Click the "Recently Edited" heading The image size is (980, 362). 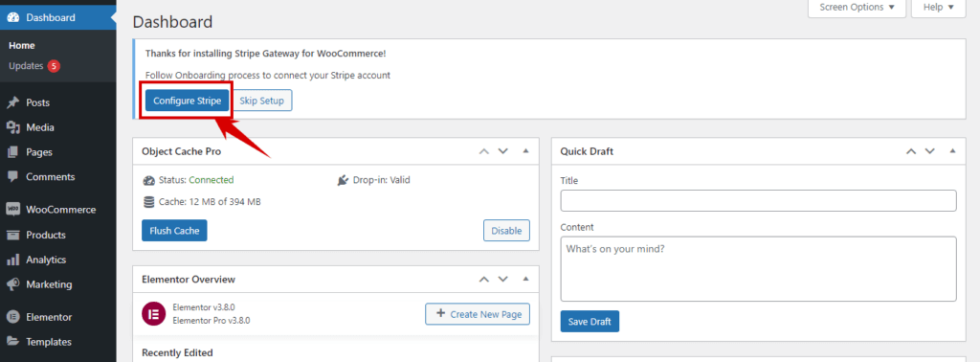coord(177,352)
